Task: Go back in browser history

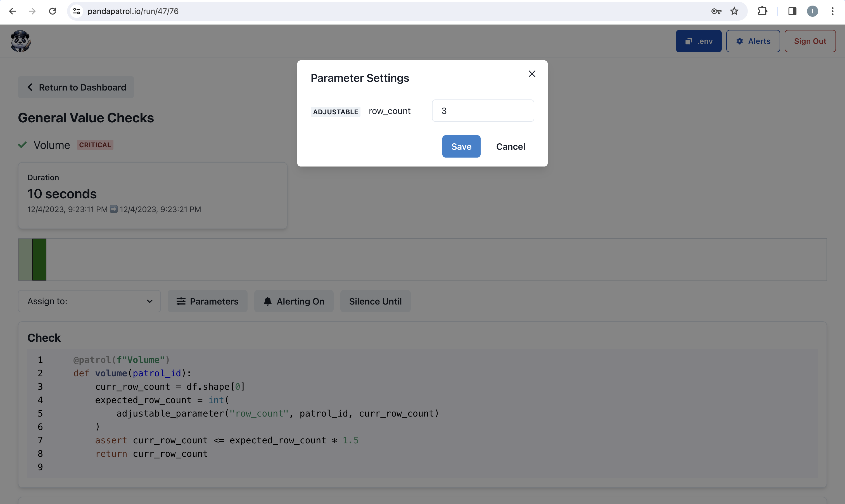Action: (13, 11)
